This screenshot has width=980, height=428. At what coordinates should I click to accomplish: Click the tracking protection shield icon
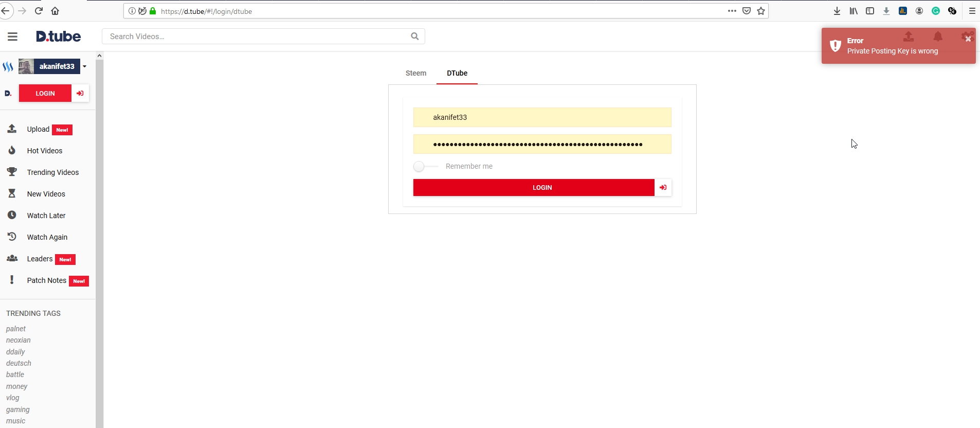(142, 11)
